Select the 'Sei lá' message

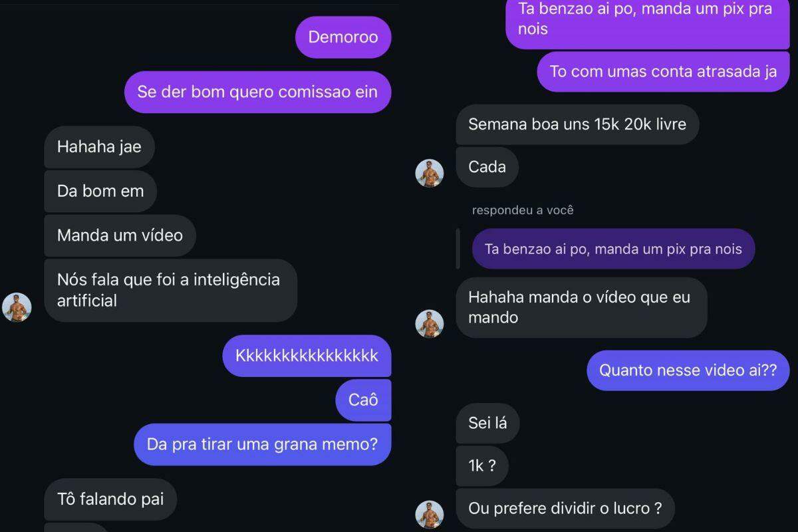pos(487,423)
